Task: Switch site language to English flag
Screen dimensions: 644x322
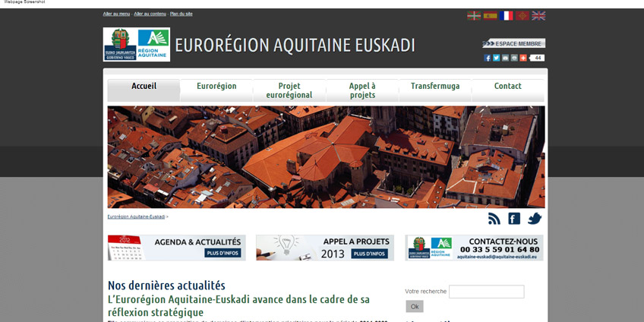Action: (x=538, y=16)
